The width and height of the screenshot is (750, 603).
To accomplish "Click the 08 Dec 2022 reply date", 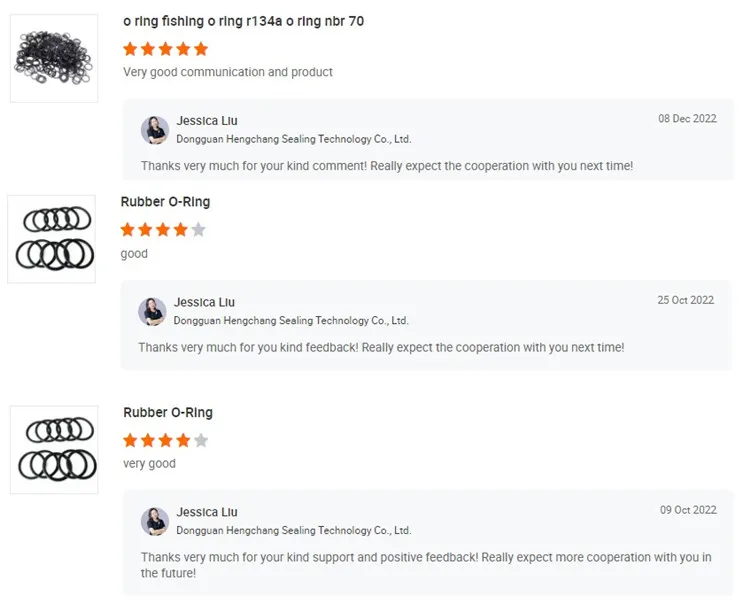I will coord(687,118).
